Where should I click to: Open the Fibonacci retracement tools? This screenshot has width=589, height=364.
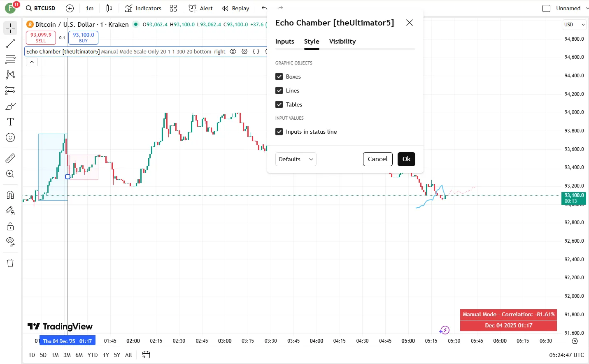10,59
